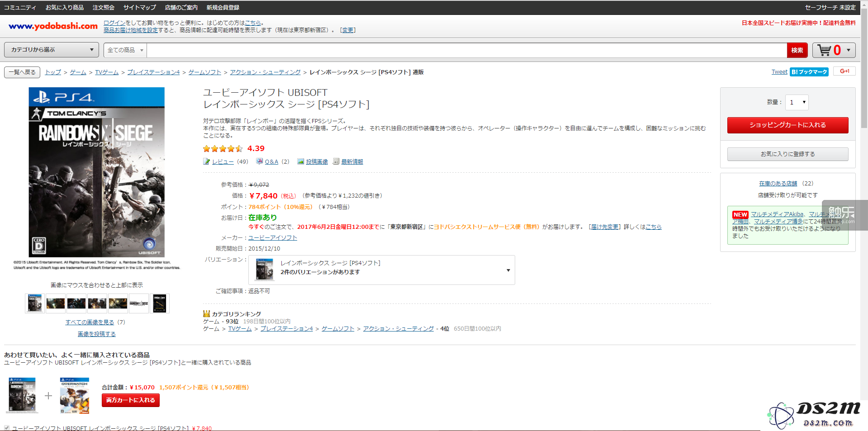Image resolution: width=868 pixels, height=431 pixels.
Task: Click アクション・シューティング breadcrumb link
Action: (265, 72)
